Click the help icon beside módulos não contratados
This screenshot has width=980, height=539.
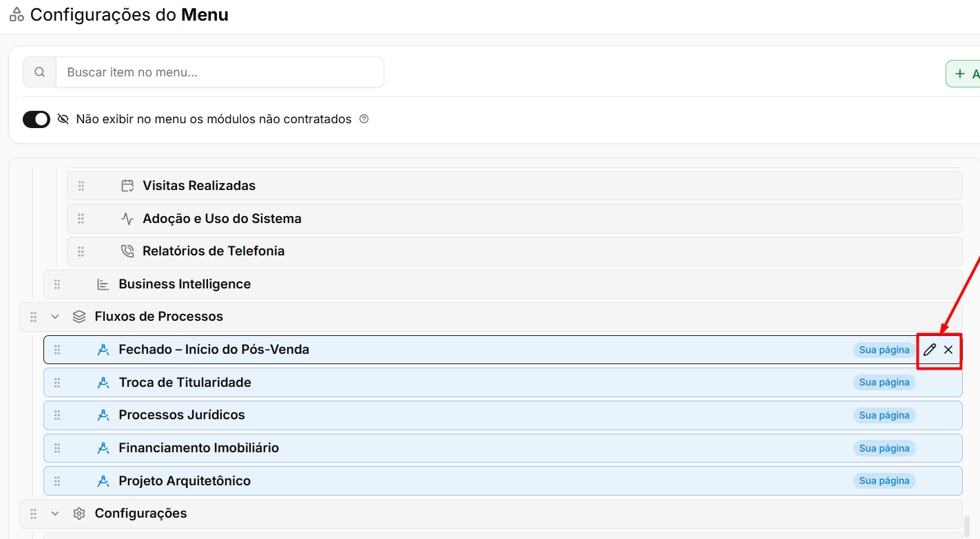coord(364,119)
